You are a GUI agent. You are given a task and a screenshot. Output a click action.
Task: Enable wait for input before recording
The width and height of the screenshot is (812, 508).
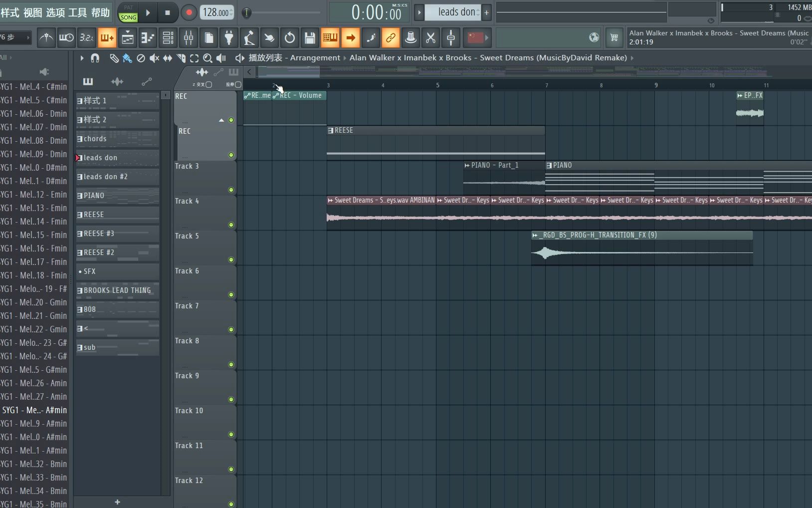(x=66, y=37)
